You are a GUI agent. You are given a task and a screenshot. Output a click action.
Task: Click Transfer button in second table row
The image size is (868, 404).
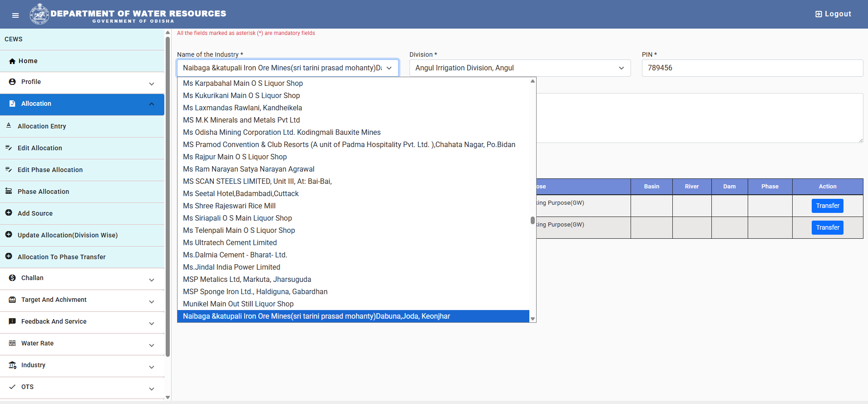[x=827, y=227]
